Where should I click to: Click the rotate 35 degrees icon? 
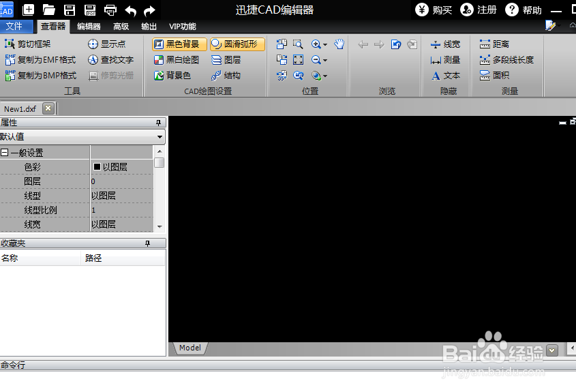[x=282, y=76]
